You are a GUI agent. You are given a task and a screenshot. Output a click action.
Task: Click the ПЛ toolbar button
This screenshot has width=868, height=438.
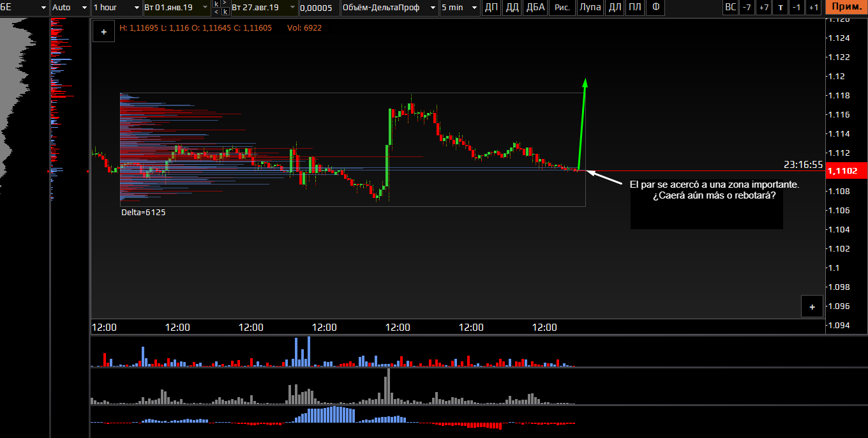tap(634, 8)
